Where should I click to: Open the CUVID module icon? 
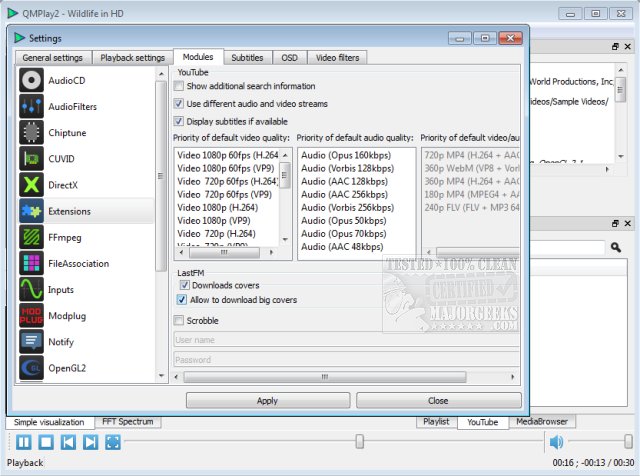pyautogui.click(x=31, y=159)
